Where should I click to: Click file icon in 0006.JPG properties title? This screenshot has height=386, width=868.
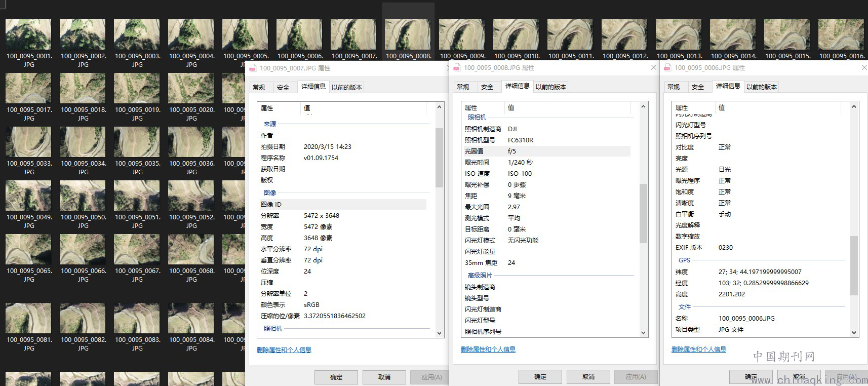(667, 67)
